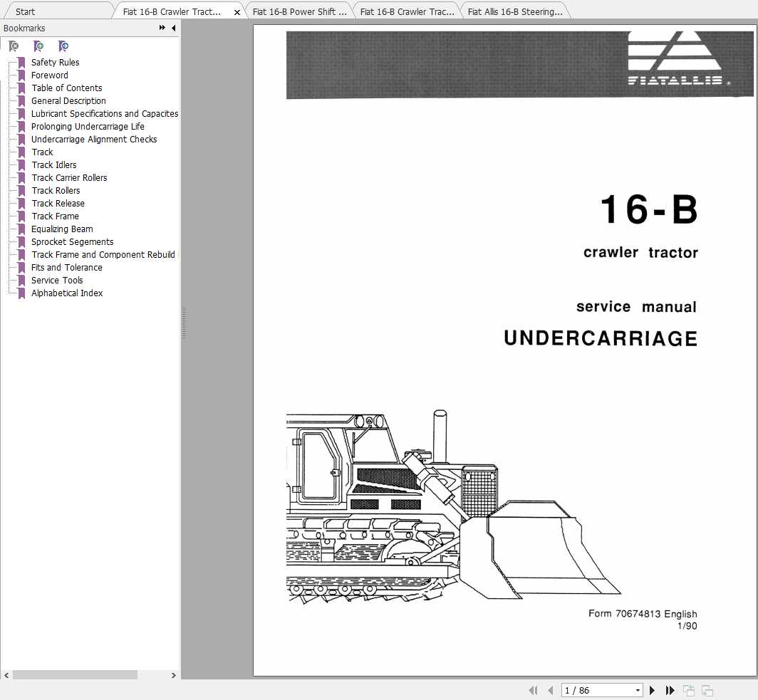This screenshot has height=700, width=758.
Task: Switch to the Fiat 16-B Power Shift tab
Action: (299, 11)
